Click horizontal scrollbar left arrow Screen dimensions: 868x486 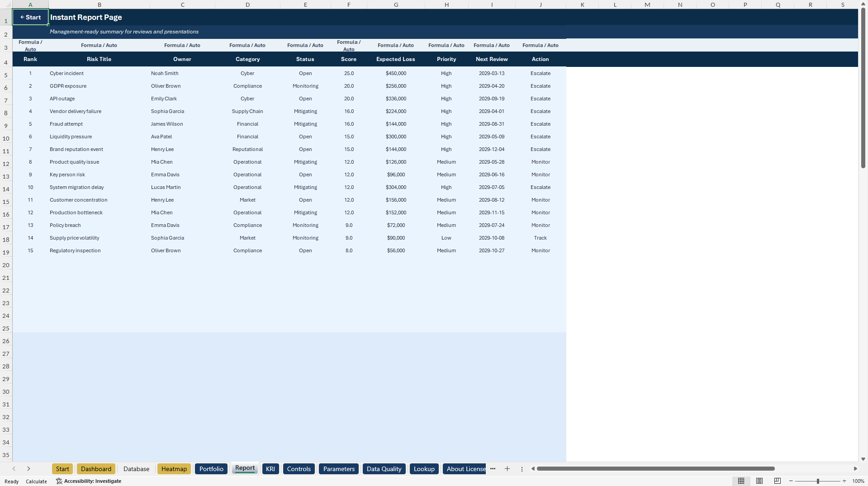tap(533, 469)
